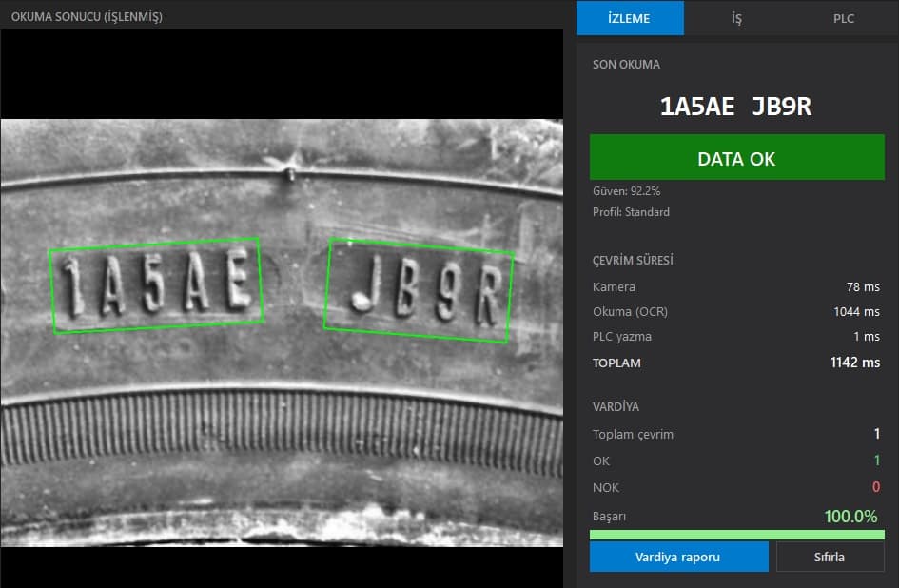Viewport: 899px width, 588px height.
Task: Click the SON OKUMA section heading
Action: (x=626, y=65)
